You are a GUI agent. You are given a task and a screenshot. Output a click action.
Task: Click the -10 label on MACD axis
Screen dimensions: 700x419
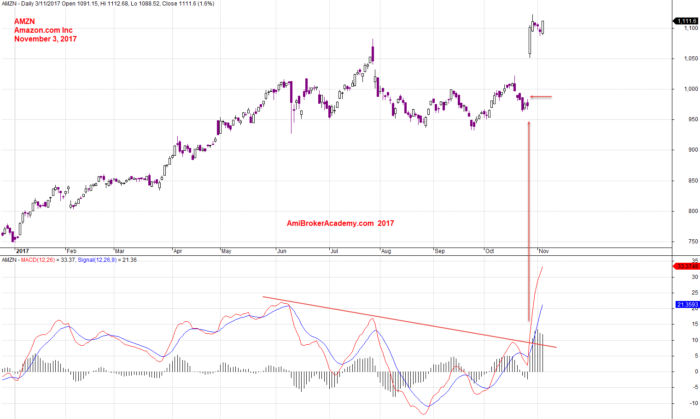tap(694, 403)
